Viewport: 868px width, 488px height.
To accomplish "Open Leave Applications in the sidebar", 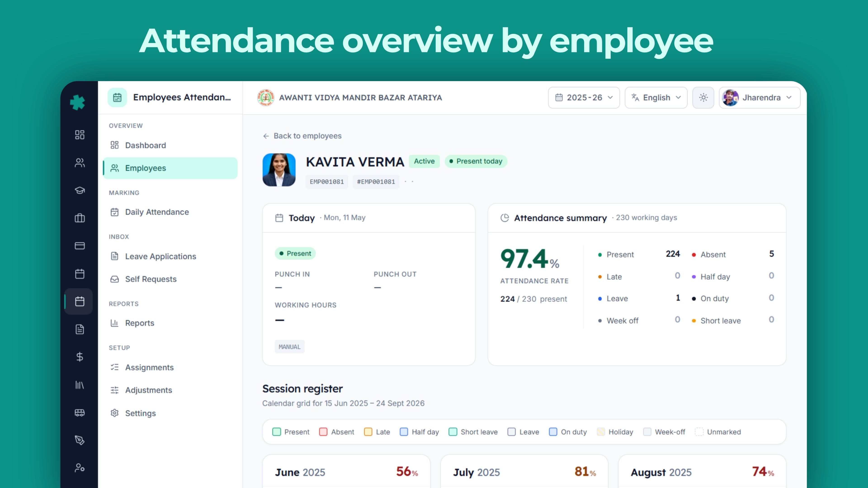I will coord(170,256).
